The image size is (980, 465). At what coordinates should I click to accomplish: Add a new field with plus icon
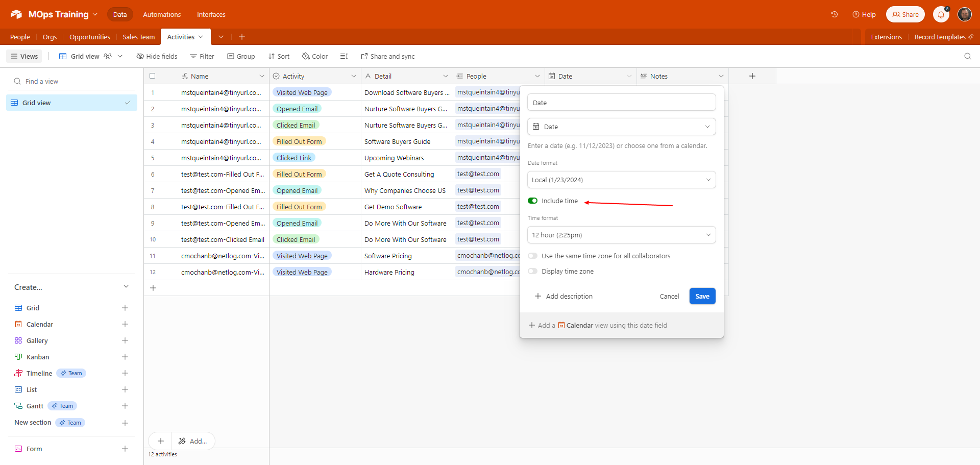coord(752,76)
